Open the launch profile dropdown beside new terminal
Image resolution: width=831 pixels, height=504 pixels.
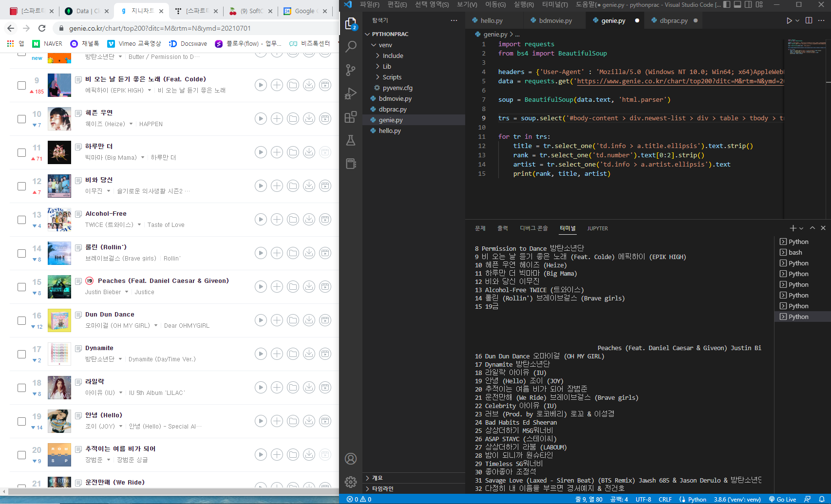pyautogui.click(x=801, y=228)
